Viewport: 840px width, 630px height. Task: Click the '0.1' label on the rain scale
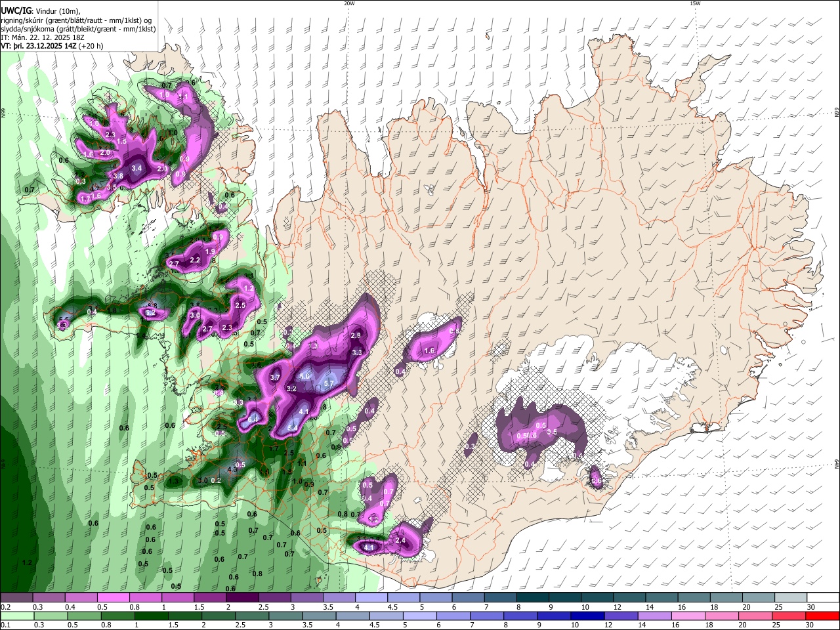point(5,625)
